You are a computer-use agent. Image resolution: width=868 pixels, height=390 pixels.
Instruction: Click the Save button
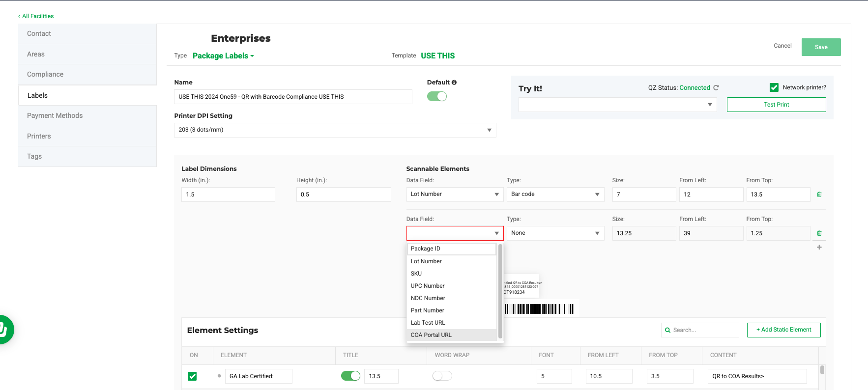coord(821,47)
